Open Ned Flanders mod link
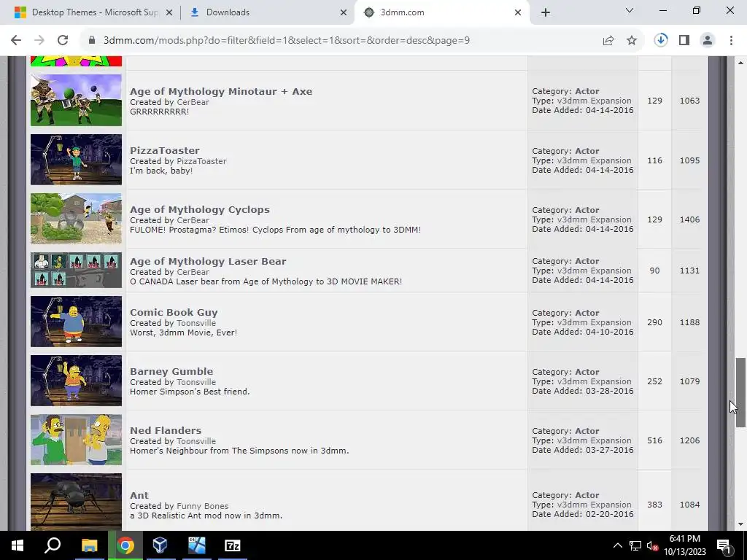This screenshot has height=560, width=747. [x=166, y=430]
